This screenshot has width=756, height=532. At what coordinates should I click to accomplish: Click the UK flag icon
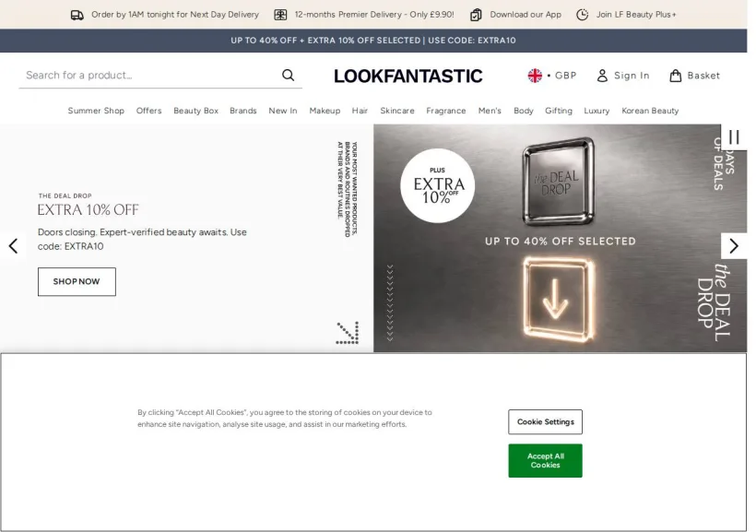tap(535, 76)
